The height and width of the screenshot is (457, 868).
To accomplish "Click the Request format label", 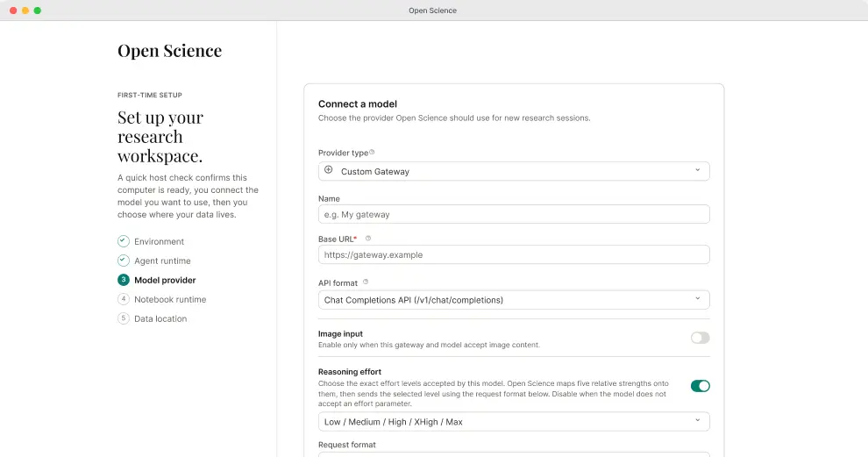I will click(x=347, y=445).
